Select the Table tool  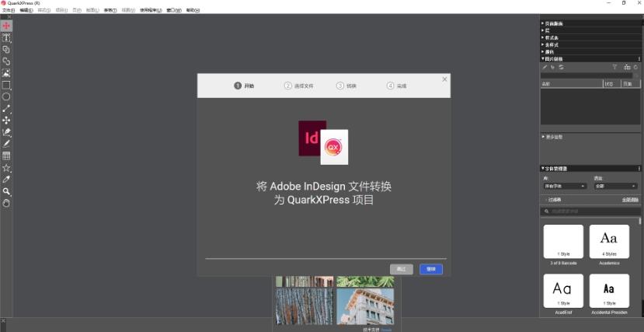click(6, 156)
